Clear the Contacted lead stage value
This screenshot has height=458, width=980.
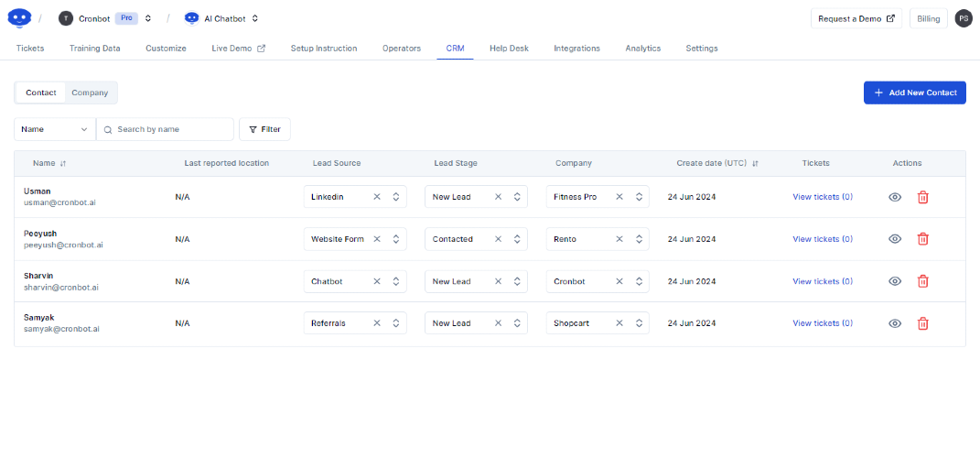[x=498, y=239]
